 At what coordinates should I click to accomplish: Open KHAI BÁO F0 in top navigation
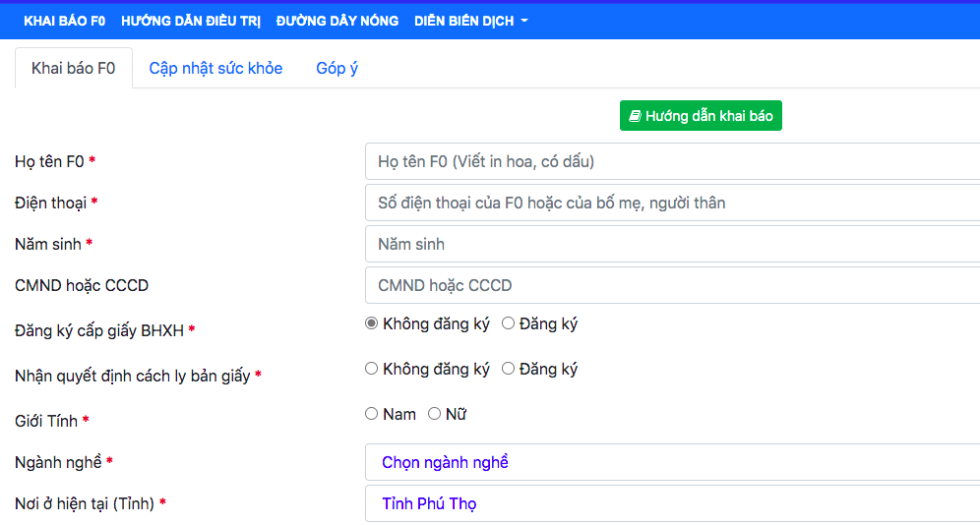[x=64, y=21]
